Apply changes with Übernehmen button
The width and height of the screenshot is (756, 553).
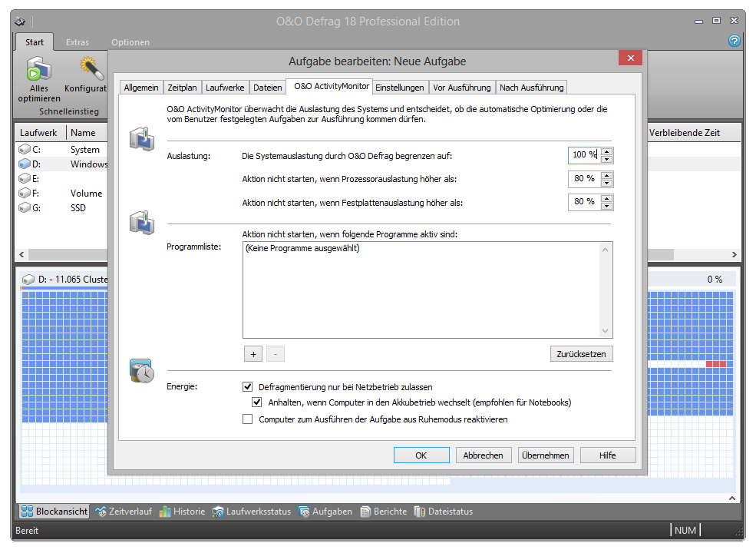point(545,455)
